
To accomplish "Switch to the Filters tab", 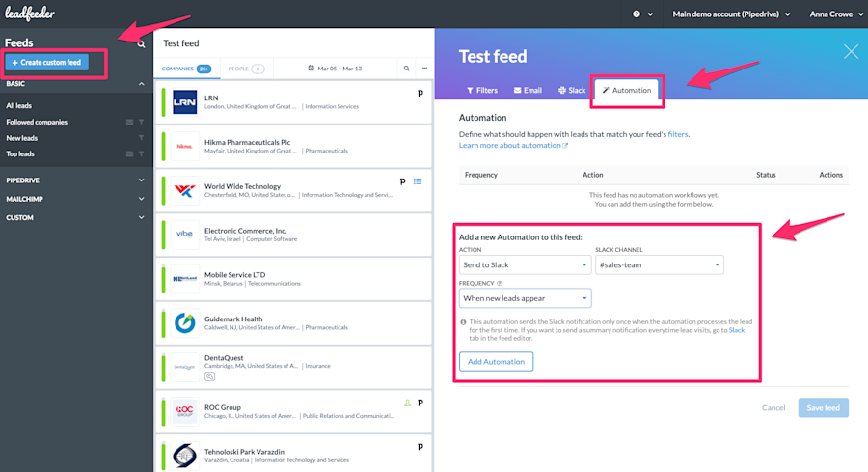I will [x=481, y=91].
